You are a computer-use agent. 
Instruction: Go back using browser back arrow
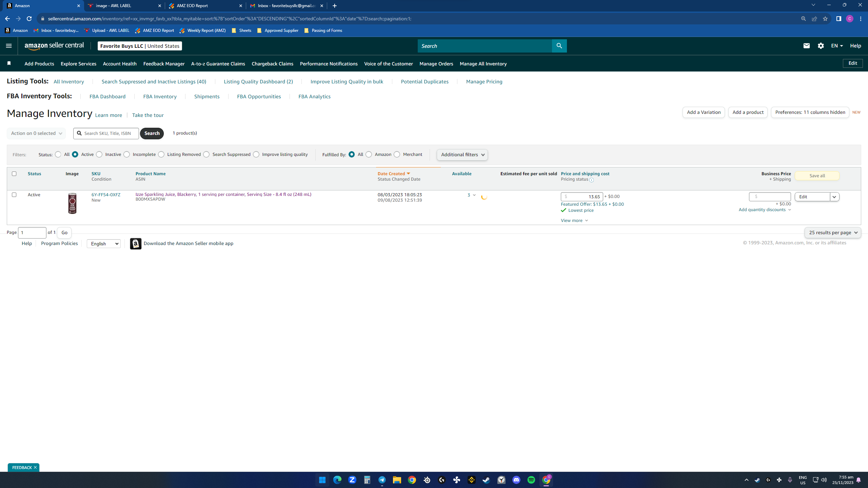tap(7, 19)
